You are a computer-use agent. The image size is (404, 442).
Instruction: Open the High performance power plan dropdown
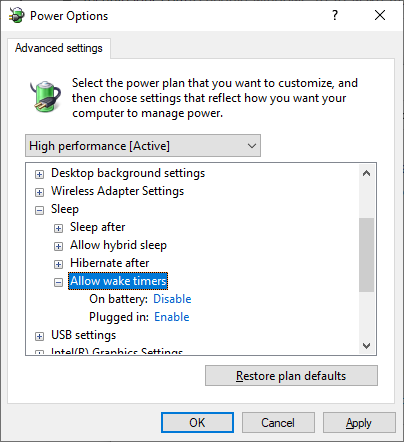tap(143, 146)
